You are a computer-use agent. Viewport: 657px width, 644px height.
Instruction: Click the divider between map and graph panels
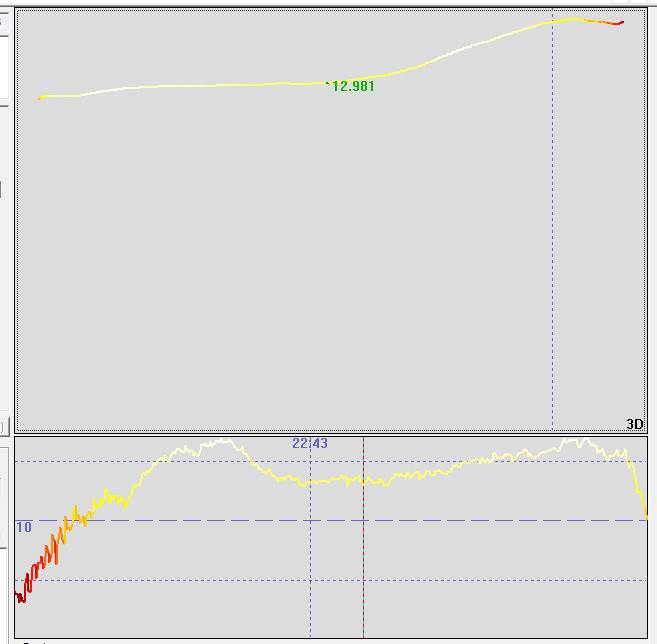tap(330, 434)
